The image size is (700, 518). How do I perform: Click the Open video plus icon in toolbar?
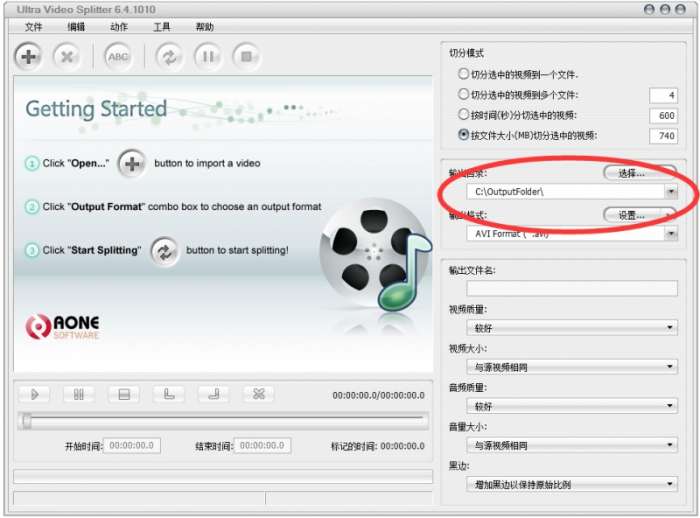tap(29, 57)
